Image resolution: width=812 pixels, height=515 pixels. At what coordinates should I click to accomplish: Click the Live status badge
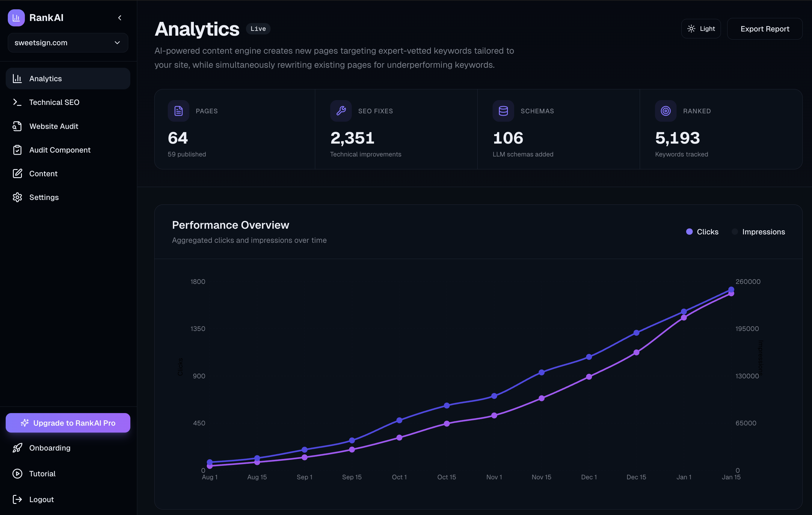pyautogui.click(x=258, y=29)
